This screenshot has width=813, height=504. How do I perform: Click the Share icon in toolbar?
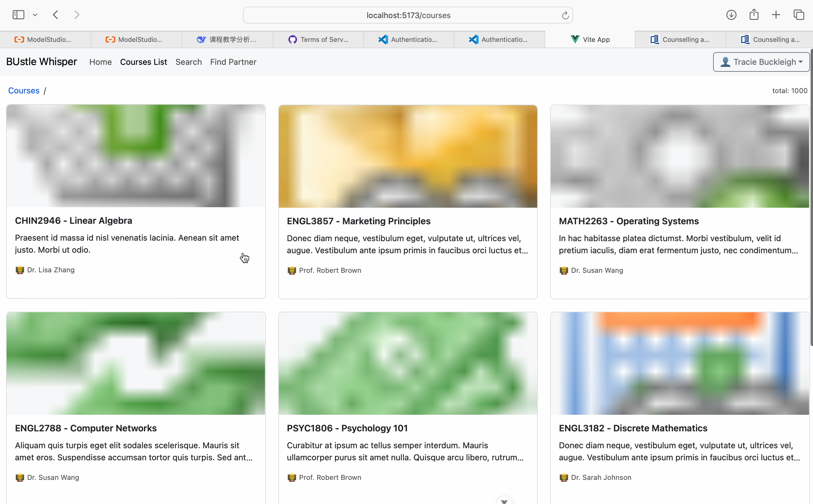coord(754,15)
